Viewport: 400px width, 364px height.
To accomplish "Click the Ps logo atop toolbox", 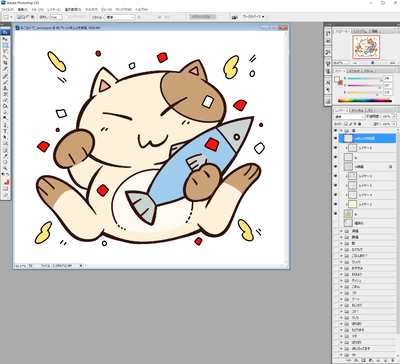I will [5, 32].
